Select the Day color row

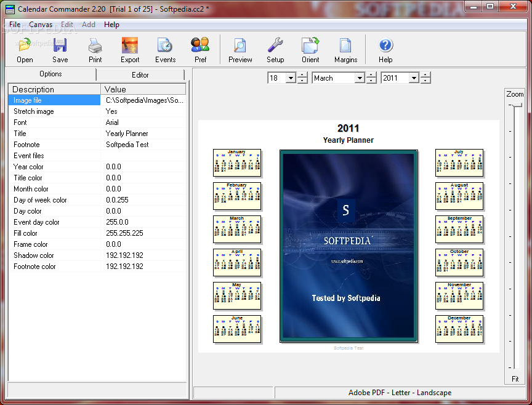[x=97, y=211]
